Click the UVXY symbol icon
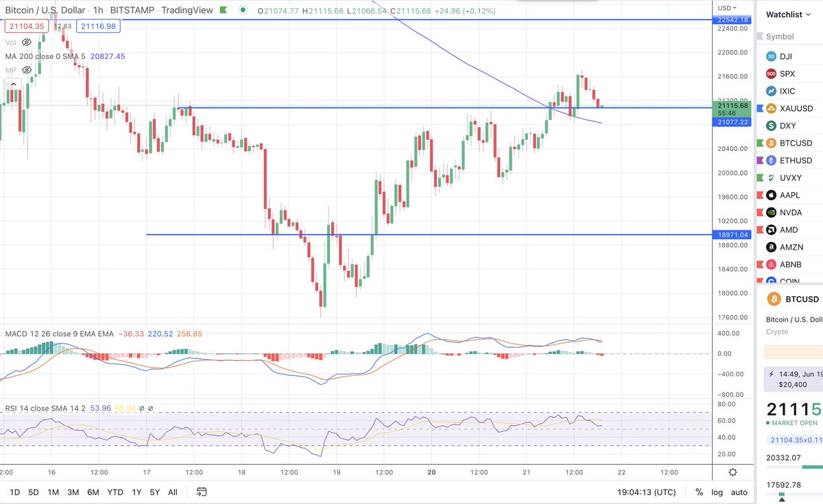Viewport: 823px width, 504px height. point(771,178)
